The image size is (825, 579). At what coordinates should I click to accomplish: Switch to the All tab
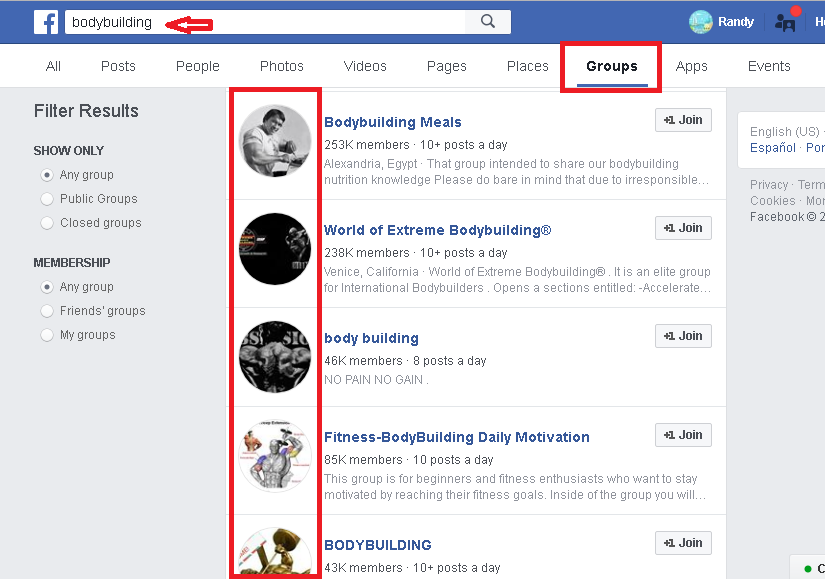[53, 66]
